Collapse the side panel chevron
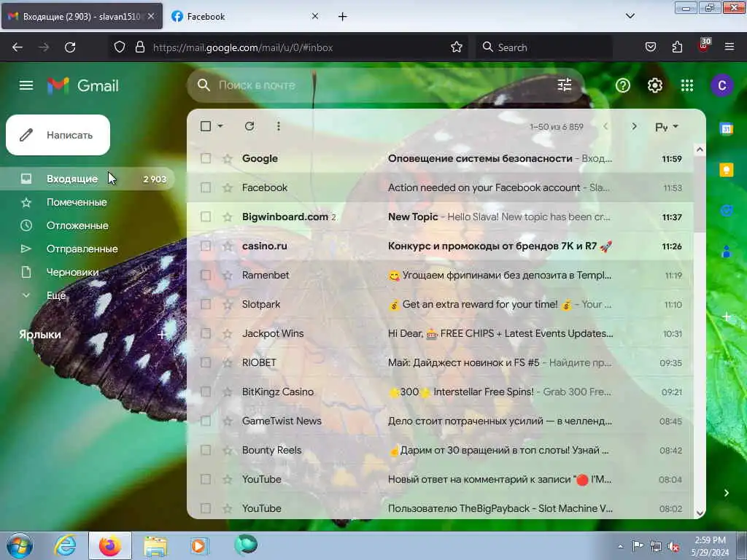The width and height of the screenshot is (747, 560). [726, 493]
